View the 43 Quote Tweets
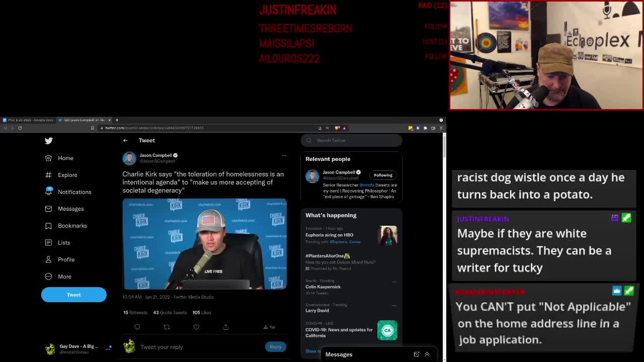 [x=170, y=313]
